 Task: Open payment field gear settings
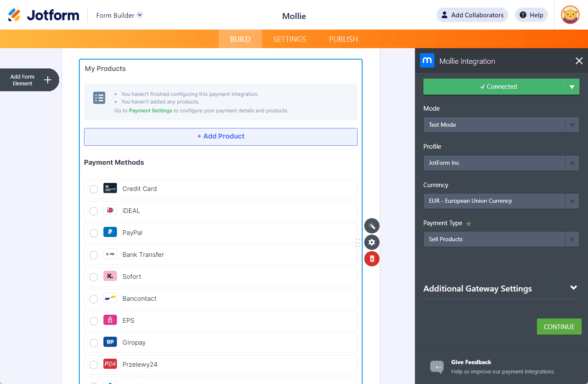[x=372, y=242]
